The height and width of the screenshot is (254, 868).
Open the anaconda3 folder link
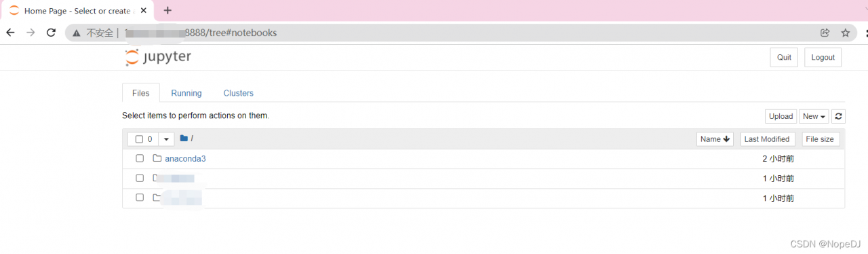point(185,158)
